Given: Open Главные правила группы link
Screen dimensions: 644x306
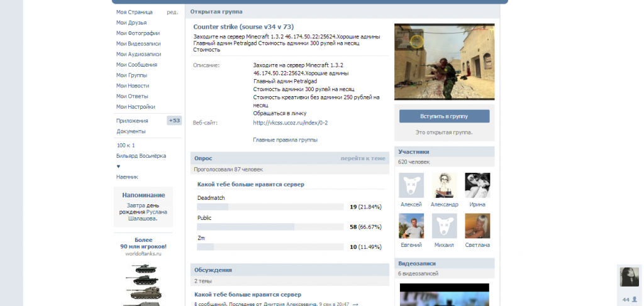Looking at the screenshot, I should [x=285, y=139].
